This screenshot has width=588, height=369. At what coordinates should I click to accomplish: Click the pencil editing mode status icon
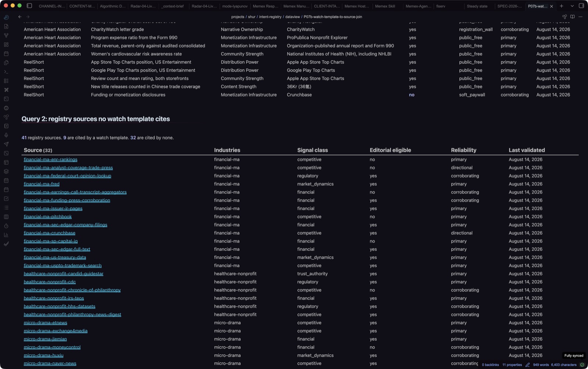click(x=527, y=365)
